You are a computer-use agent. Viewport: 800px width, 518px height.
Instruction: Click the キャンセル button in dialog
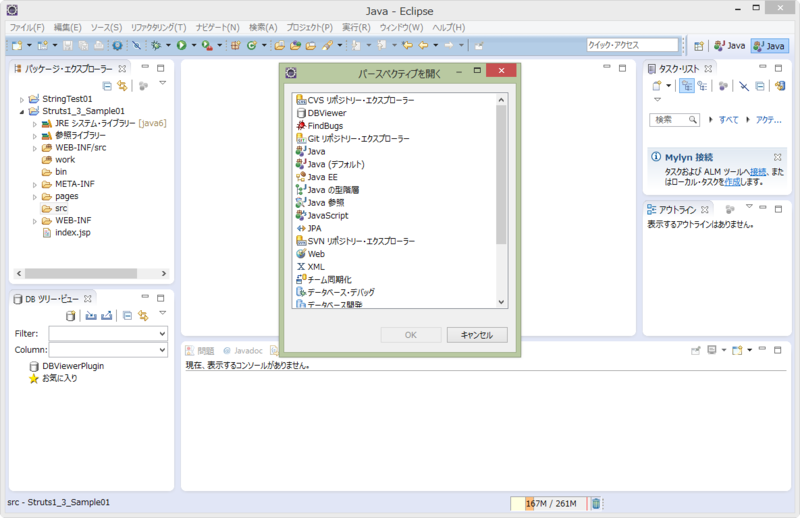tap(477, 335)
